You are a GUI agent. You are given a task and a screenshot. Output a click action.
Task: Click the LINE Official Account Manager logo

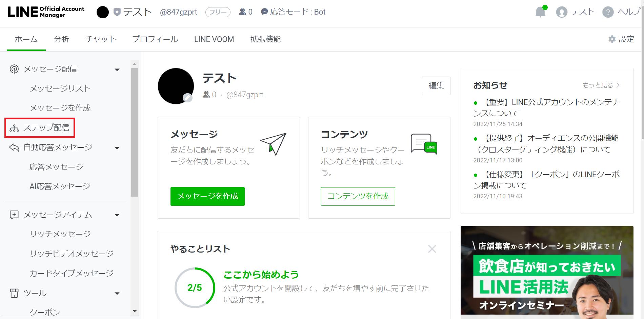pos(46,12)
